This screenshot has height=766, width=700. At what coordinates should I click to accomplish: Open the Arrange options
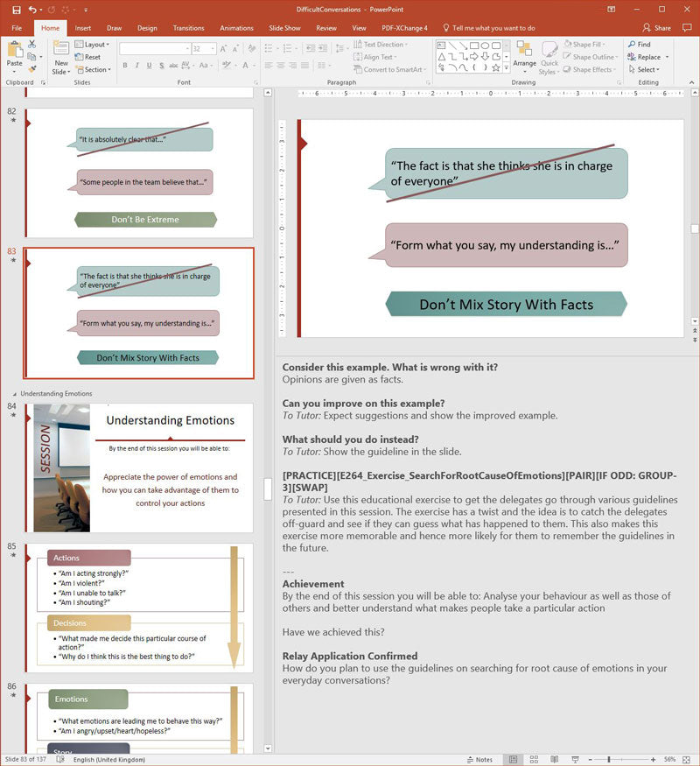524,57
